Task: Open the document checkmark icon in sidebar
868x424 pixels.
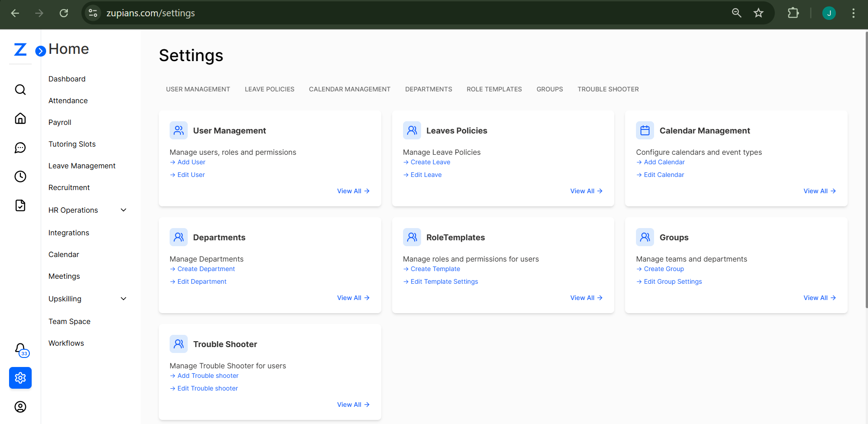Action: click(20, 205)
